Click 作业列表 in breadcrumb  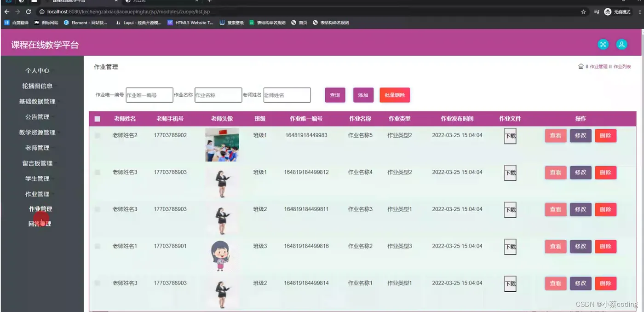coord(622,67)
